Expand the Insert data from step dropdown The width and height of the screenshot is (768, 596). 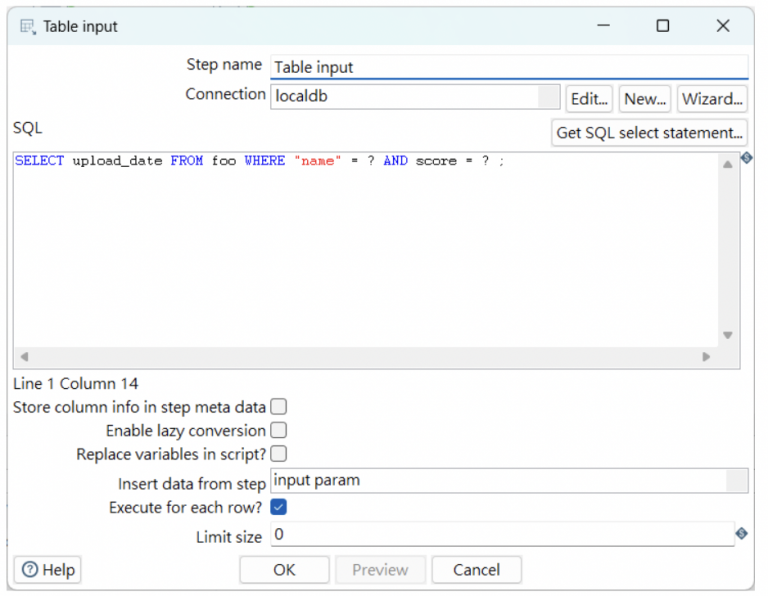point(737,481)
